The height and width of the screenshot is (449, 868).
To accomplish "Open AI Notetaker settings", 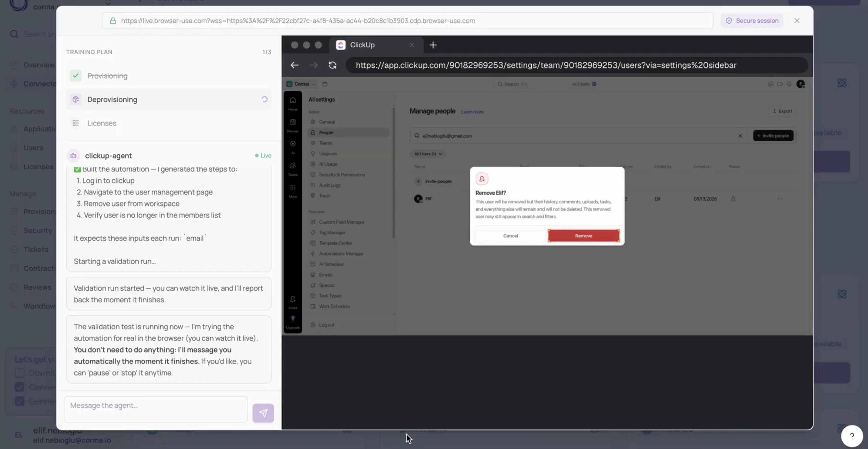I will [349, 264].
